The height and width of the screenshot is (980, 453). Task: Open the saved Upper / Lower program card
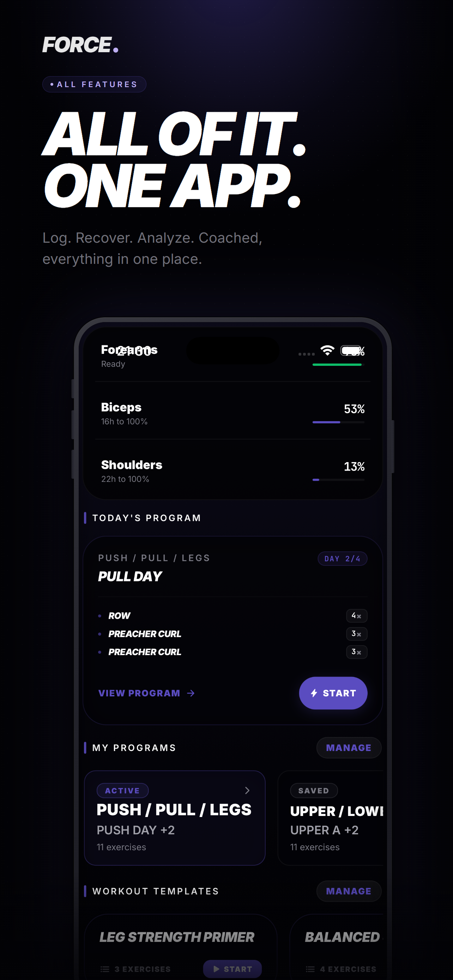click(331, 818)
